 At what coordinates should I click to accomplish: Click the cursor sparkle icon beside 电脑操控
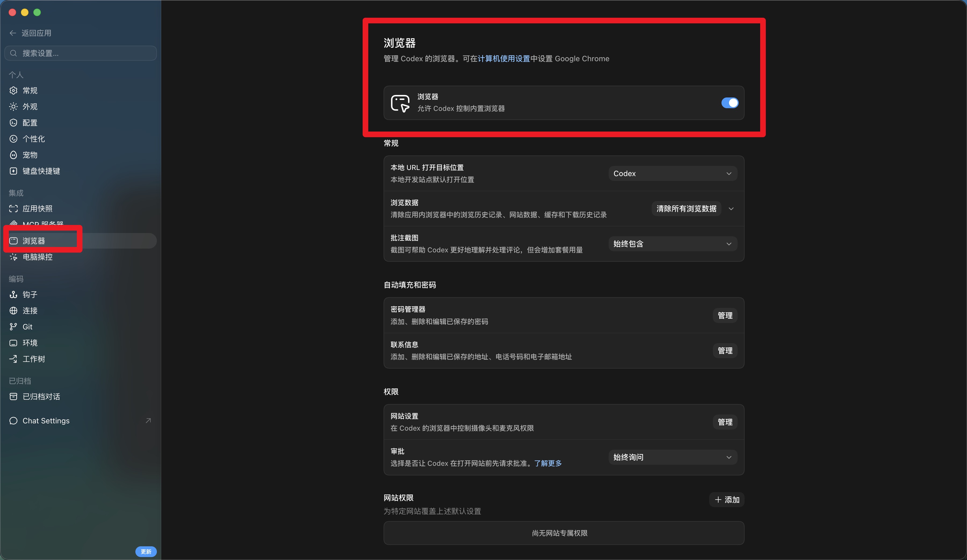(x=13, y=257)
